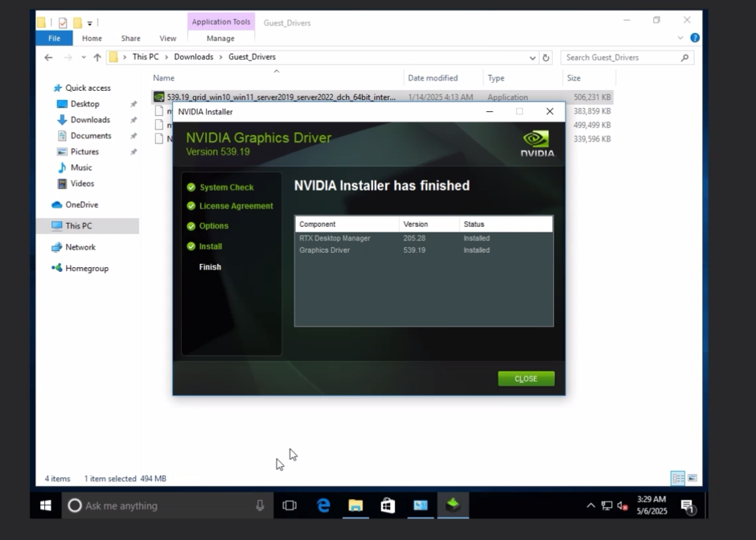Open the Windows Start menu

click(x=46, y=505)
